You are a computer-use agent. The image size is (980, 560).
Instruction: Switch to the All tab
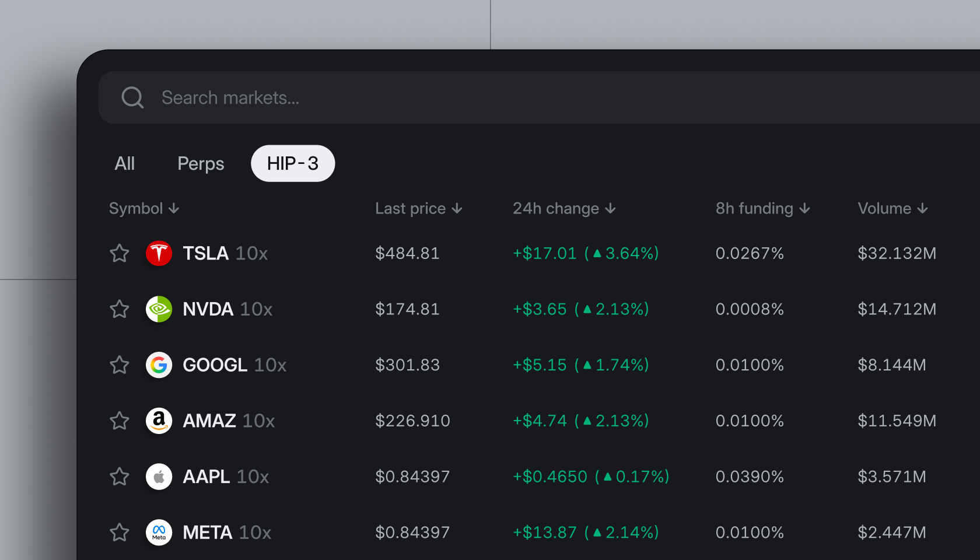click(125, 163)
